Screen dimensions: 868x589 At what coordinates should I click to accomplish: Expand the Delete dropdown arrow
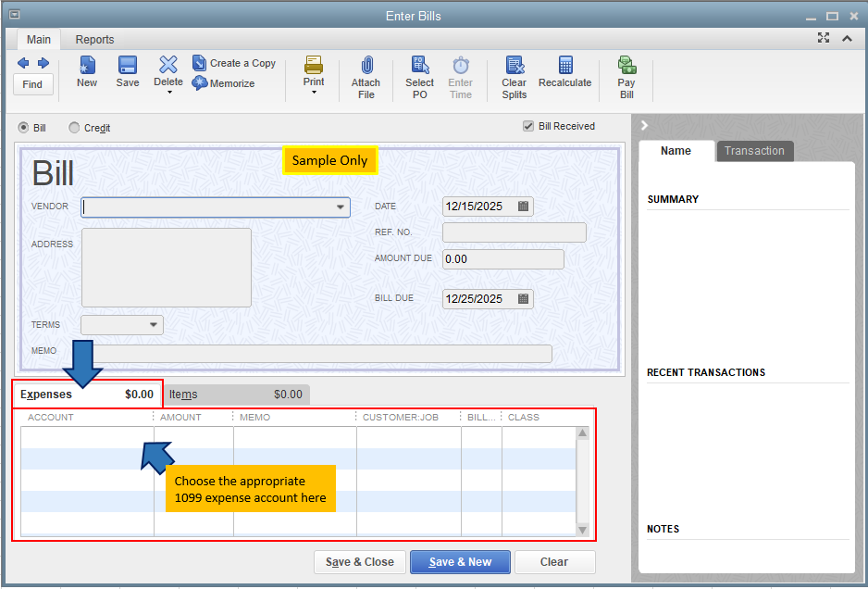point(169,93)
